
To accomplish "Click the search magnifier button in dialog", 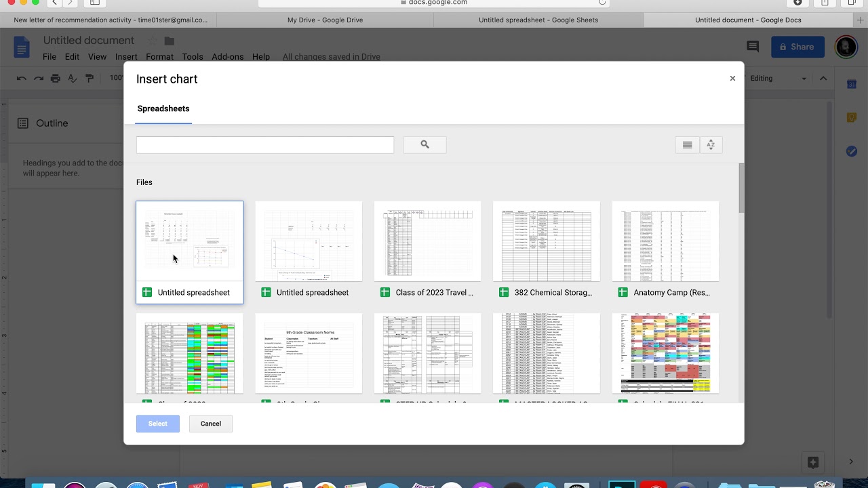I will pyautogui.click(x=425, y=144).
